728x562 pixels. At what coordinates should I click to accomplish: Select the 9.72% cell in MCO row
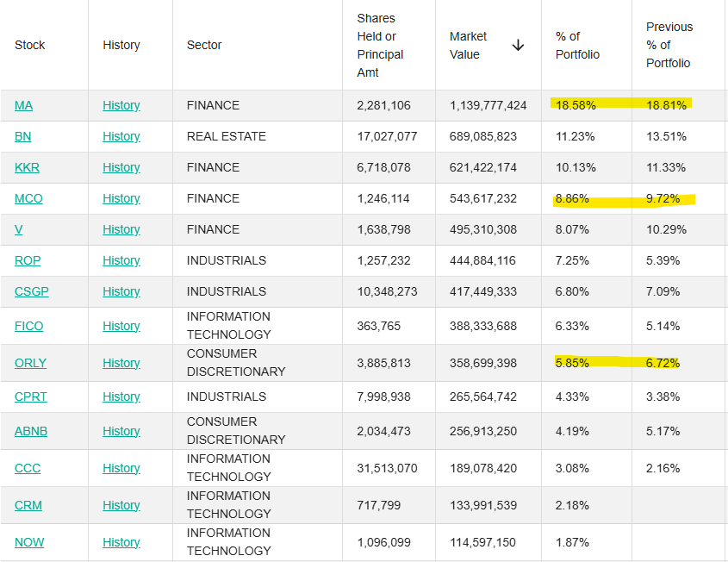[663, 199]
